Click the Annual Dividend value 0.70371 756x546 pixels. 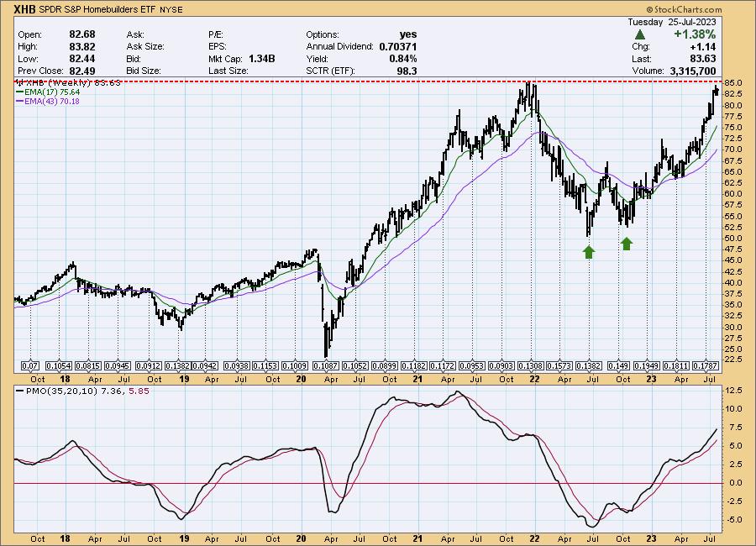point(398,46)
